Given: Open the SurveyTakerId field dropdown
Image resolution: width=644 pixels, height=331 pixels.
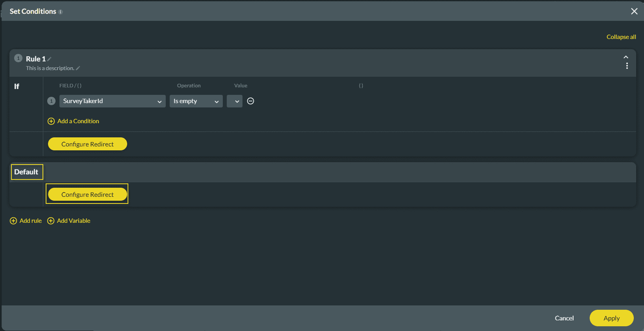Looking at the screenshot, I should point(112,101).
